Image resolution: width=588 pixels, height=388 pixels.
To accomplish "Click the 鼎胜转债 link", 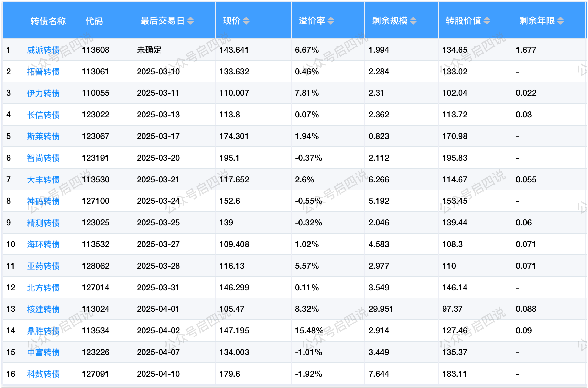I will (x=43, y=331).
